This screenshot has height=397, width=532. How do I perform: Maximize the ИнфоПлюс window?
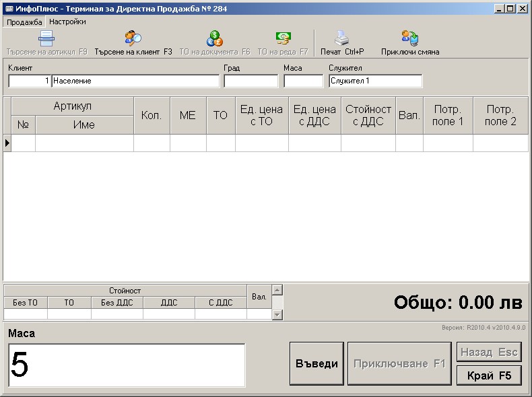pyautogui.click(x=510, y=9)
